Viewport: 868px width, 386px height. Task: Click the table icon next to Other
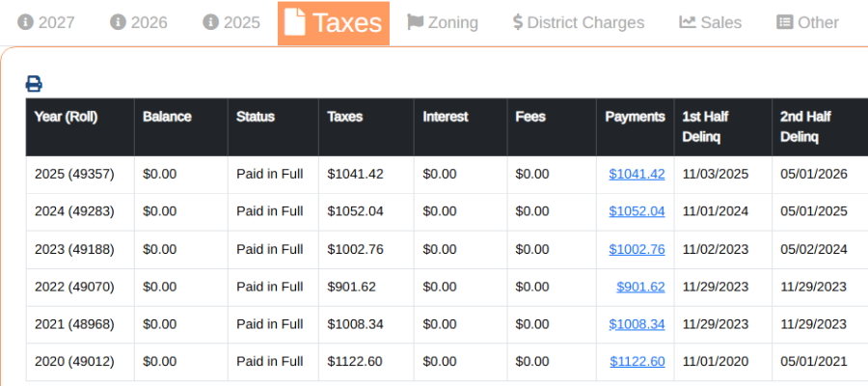[x=784, y=22]
